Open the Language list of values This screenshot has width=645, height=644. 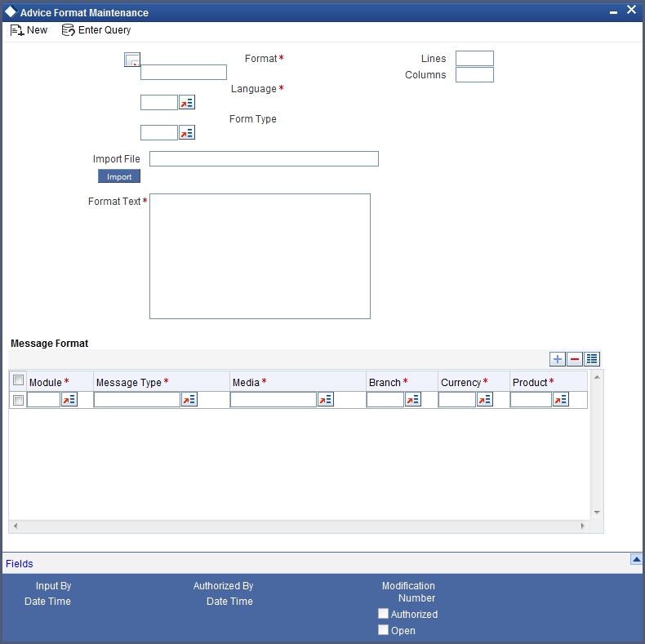pos(187,102)
